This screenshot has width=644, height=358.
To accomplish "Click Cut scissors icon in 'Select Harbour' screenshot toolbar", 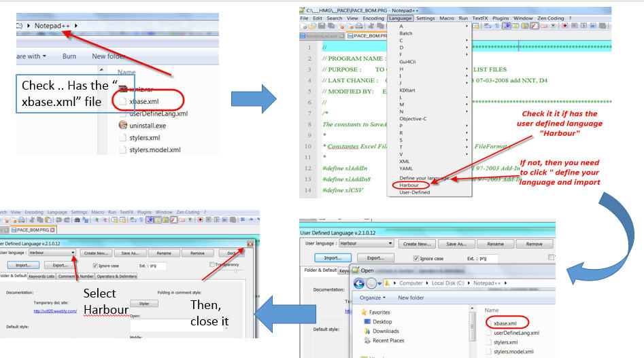I will [x=31, y=220].
